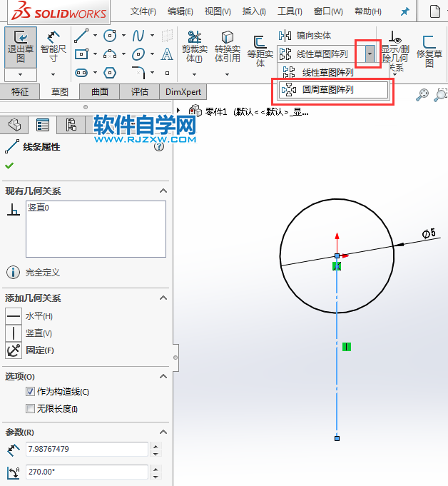Select the Spline sketch tool
The width and height of the screenshot is (448, 486).
tap(138, 36)
